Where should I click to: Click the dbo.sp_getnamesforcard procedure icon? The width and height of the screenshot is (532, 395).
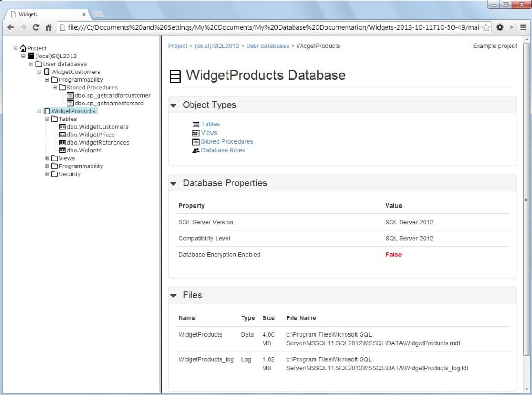tap(70, 103)
